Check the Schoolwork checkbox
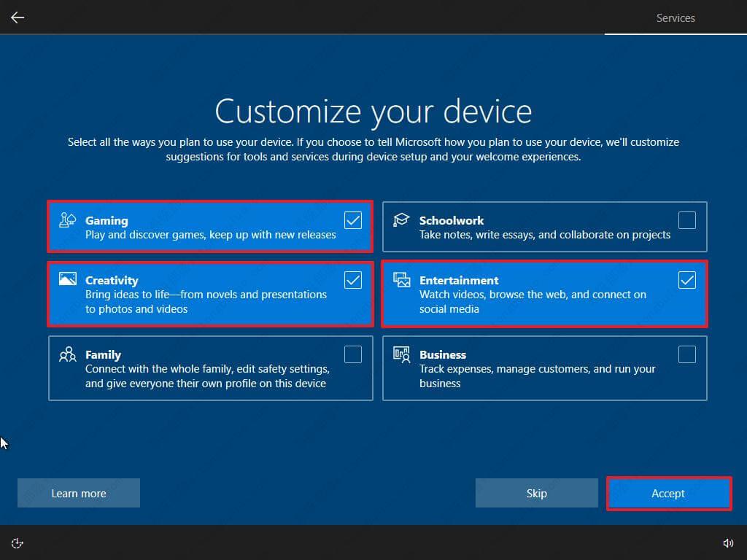Screen dimensions: 747x560 pos(686,219)
